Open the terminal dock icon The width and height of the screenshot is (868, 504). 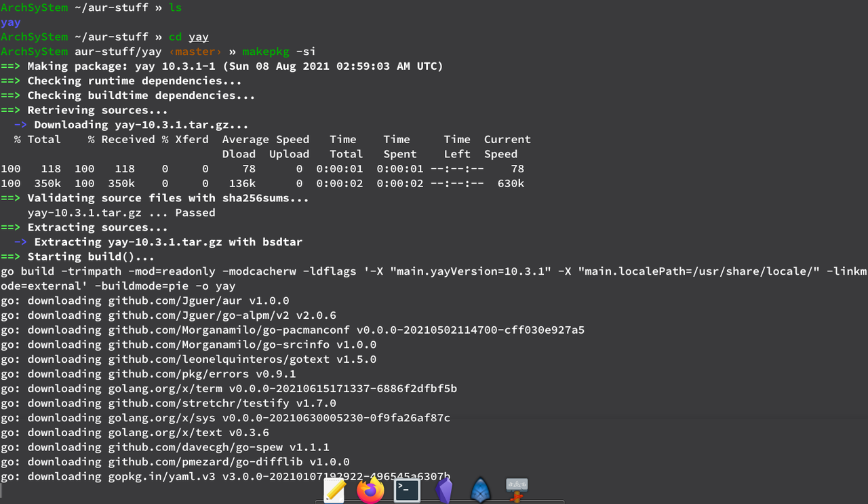[x=407, y=490]
